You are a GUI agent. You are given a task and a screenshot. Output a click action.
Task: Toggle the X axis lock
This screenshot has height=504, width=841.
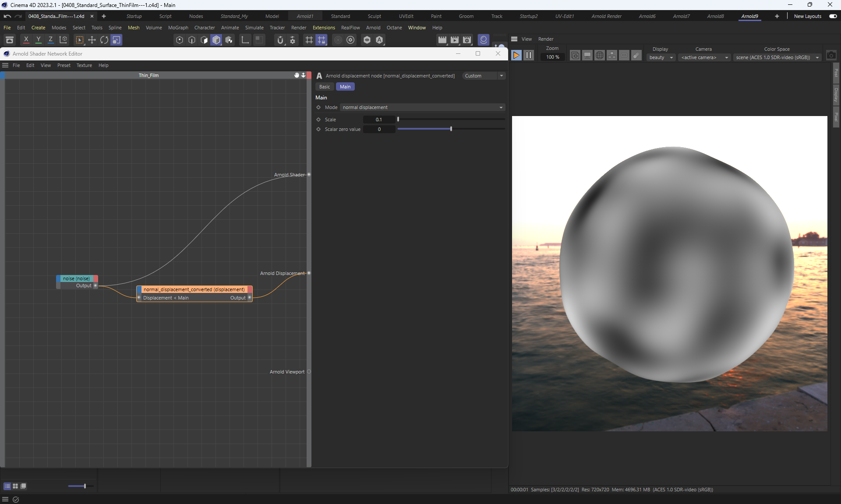(x=26, y=40)
